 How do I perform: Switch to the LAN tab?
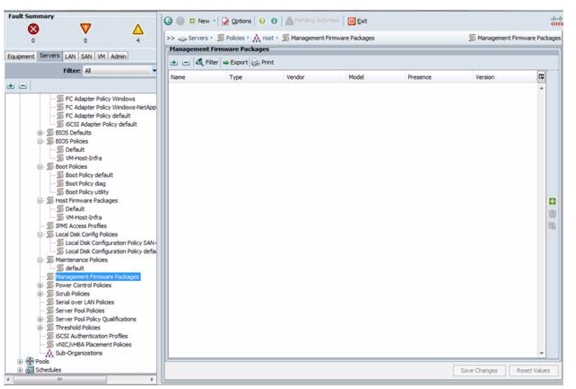tap(70, 56)
